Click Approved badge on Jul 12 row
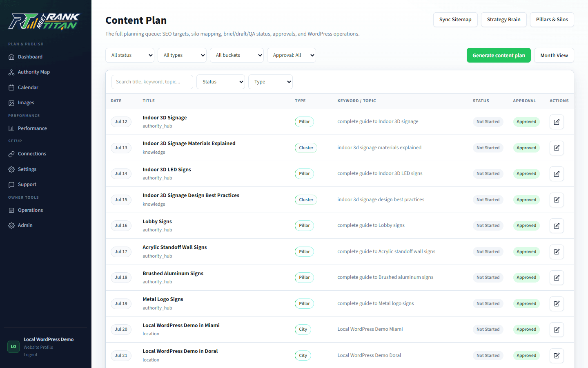Image resolution: width=588 pixels, height=368 pixels. pyautogui.click(x=526, y=122)
